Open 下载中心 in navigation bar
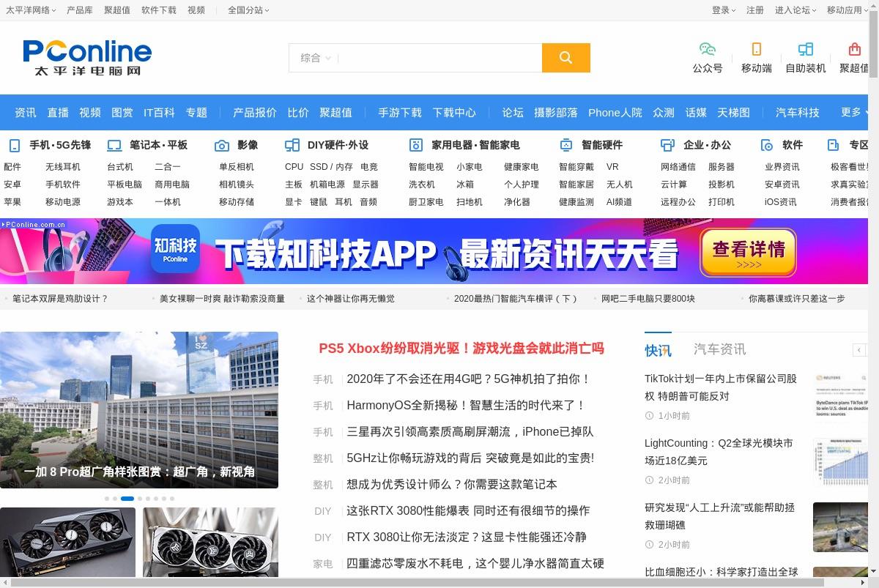Viewport: 879px width, 588px height. (x=454, y=113)
